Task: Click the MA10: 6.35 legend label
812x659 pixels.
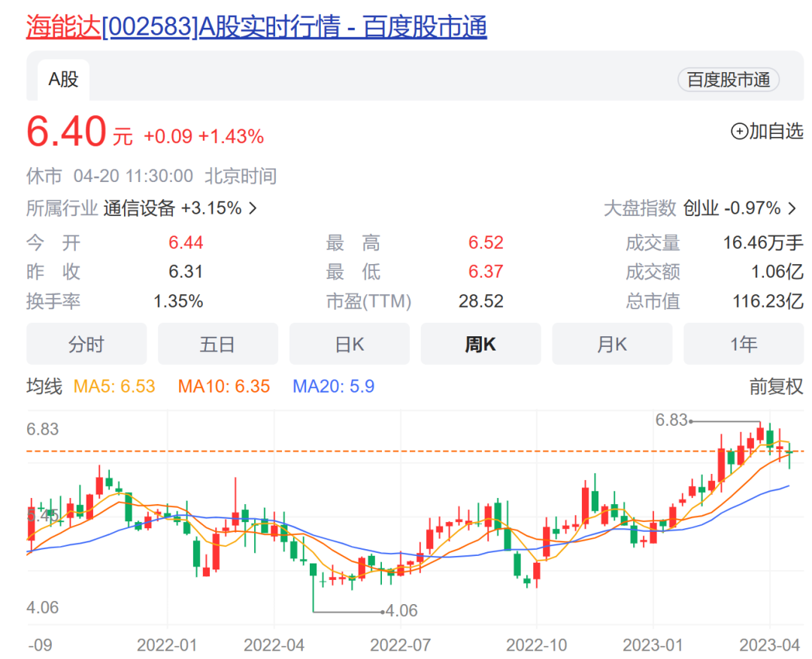Action: click(224, 387)
